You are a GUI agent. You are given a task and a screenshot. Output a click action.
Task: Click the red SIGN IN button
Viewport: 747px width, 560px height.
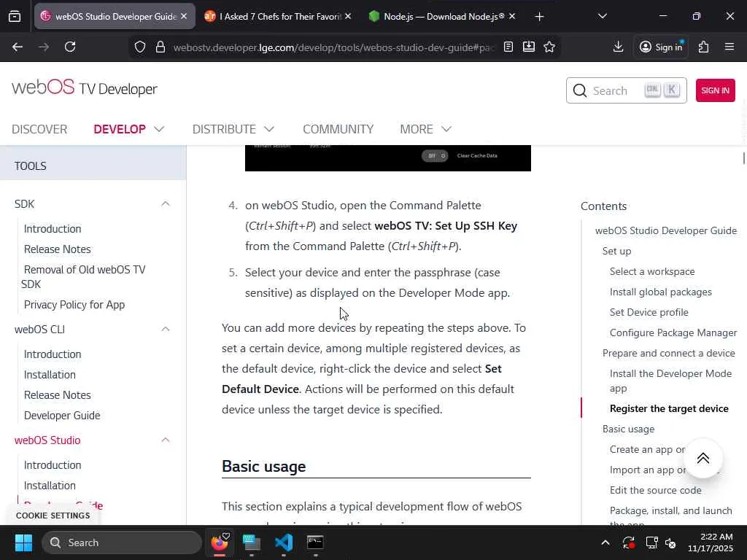(x=715, y=90)
